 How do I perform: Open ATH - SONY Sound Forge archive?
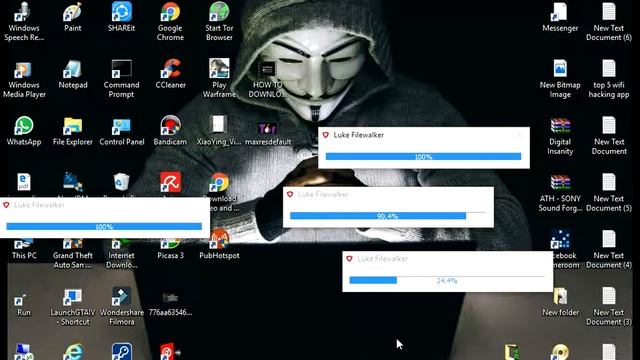[560, 193]
